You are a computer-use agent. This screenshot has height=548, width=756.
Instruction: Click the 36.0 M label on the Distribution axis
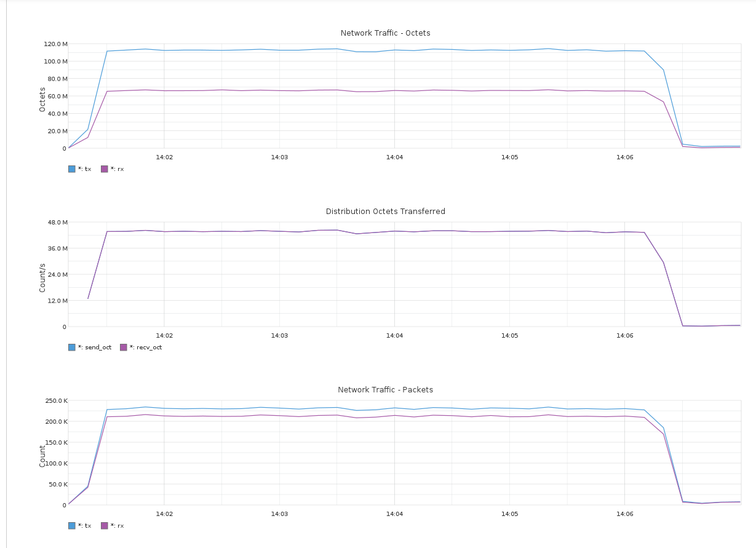pos(57,248)
